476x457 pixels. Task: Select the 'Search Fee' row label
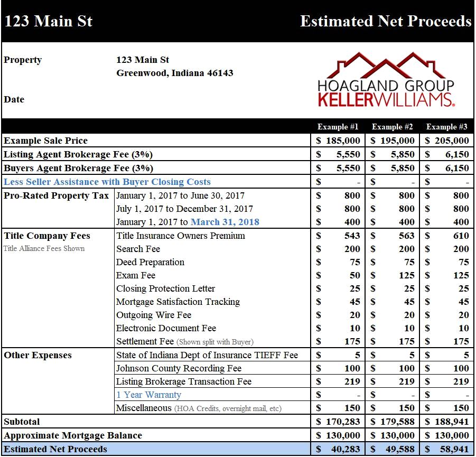tap(138, 249)
